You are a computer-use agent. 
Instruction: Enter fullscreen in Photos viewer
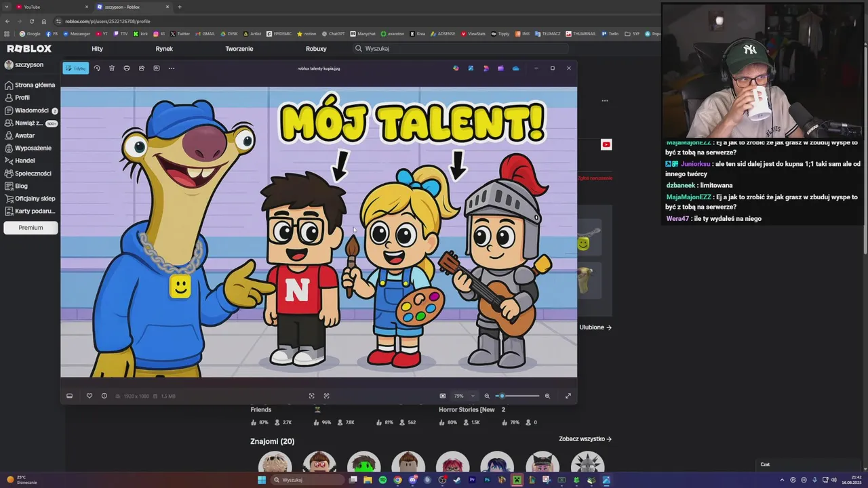click(x=568, y=396)
